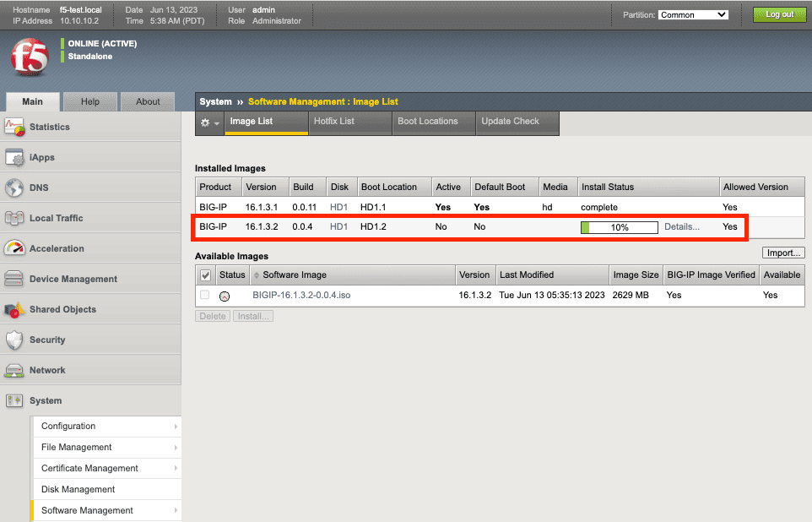Collapse the System menu item
Viewport: 812px width, 522px height.
pos(90,400)
